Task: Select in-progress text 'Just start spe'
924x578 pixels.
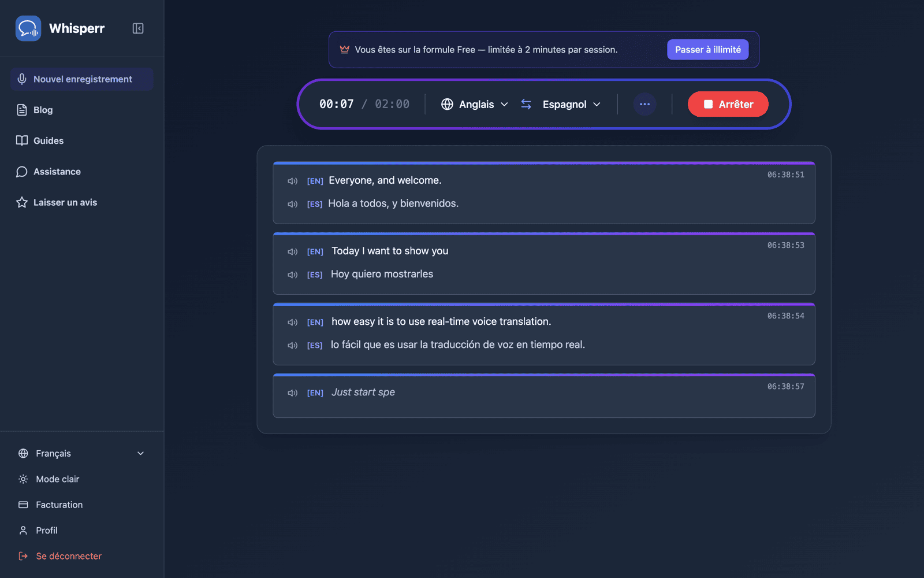Action: pos(363,392)
